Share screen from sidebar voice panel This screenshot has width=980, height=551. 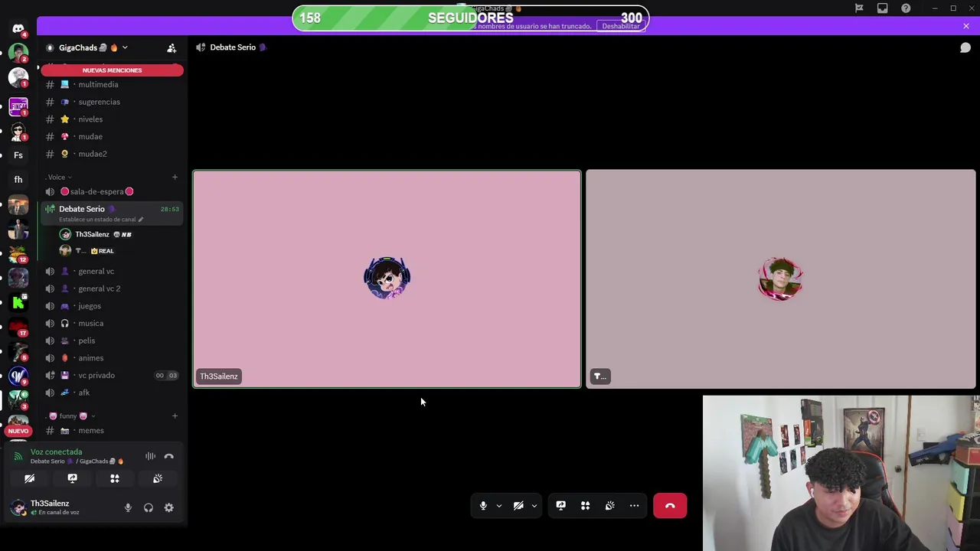click(x=72, y=479)
